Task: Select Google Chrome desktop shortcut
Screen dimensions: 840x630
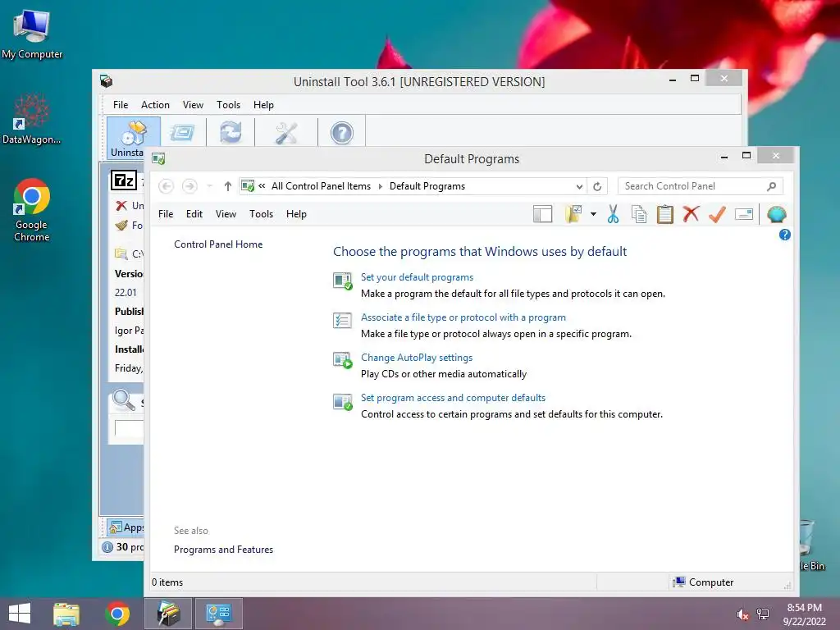Action: pyautogui.click(x=32, y=211)
